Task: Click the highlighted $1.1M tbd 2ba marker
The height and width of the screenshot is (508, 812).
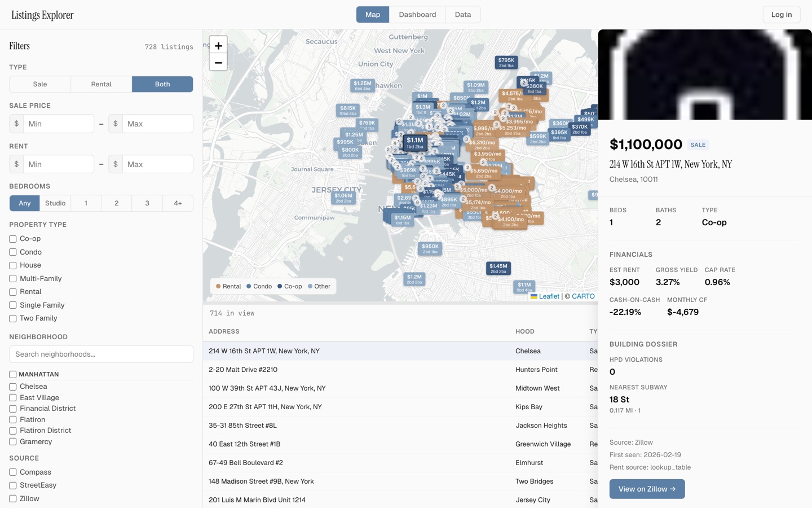Action: (414, 143)
